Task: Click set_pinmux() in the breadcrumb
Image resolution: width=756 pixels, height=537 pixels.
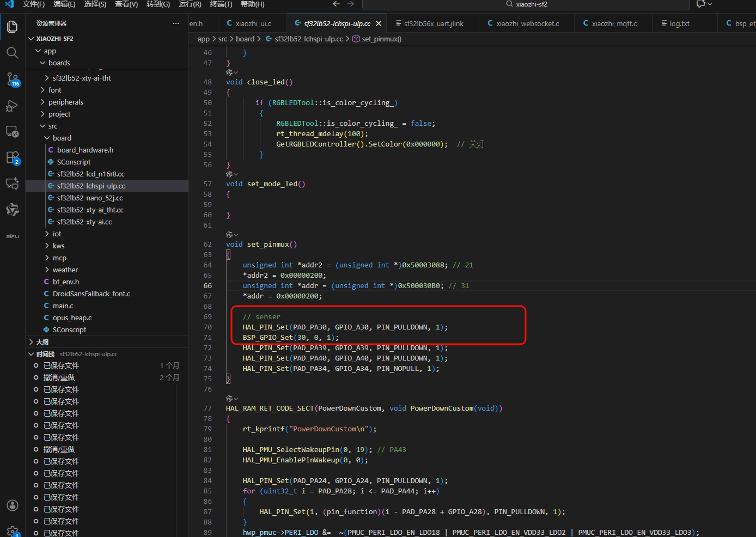Action: pos(381,39)
